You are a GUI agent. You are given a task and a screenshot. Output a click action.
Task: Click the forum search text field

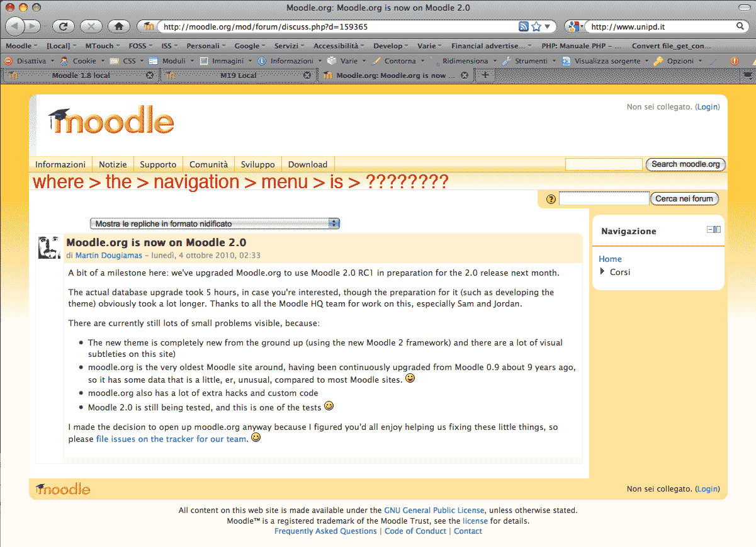(604, 198)
